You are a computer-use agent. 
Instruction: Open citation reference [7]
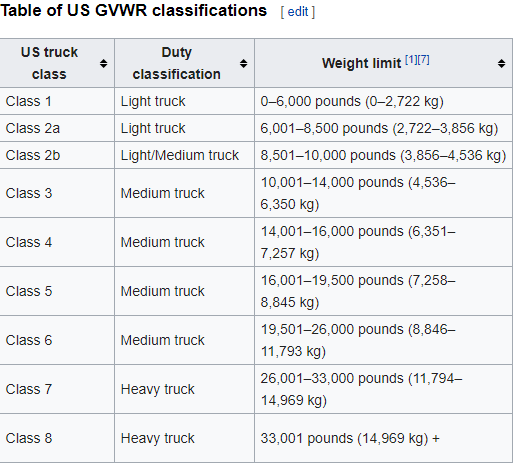423,60
